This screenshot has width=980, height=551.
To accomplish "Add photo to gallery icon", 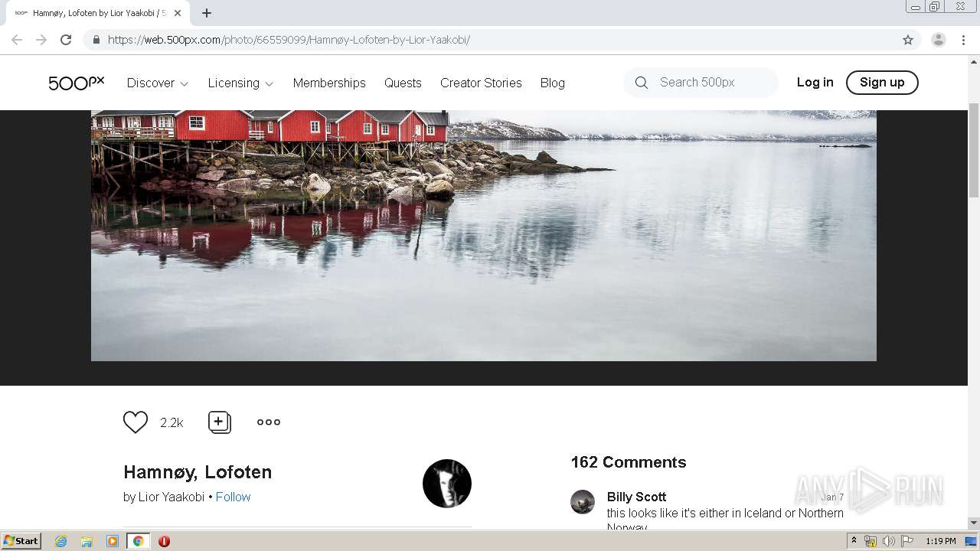I will pos(220,422).
